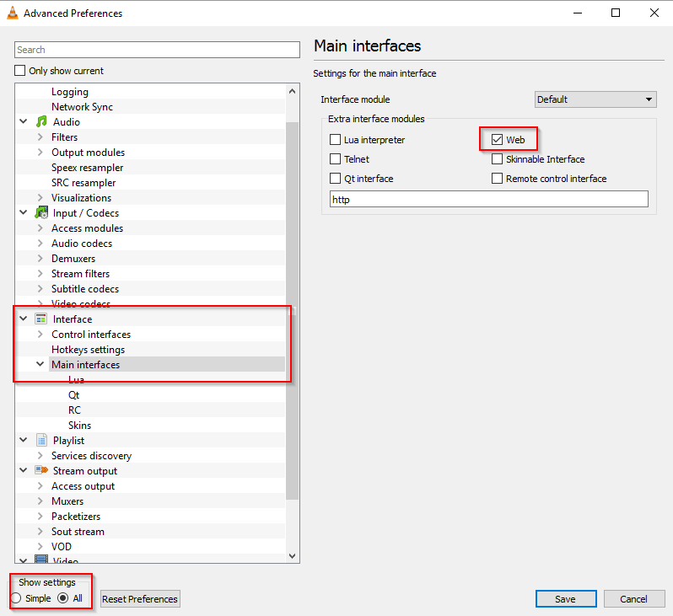This screenshot has height=616, width=673.
Task: Enable the Lua interpreter checkbox
Action: [x=335, y=139]
